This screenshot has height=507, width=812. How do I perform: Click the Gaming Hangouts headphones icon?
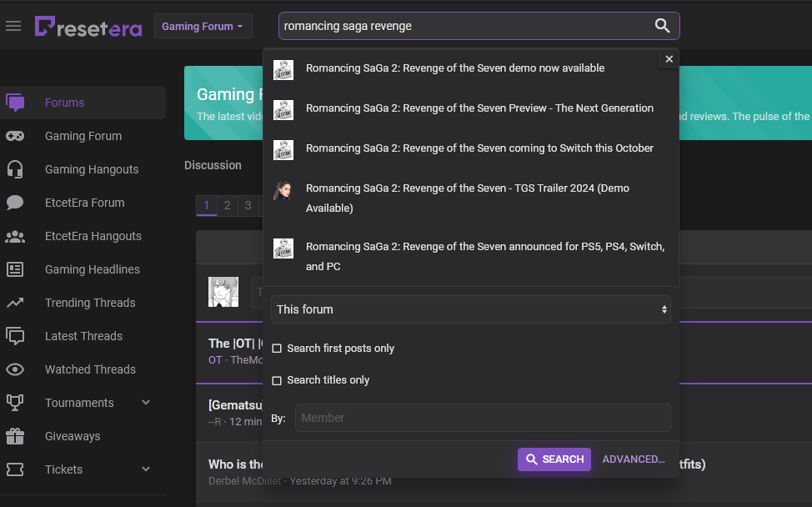pos(15,169)
